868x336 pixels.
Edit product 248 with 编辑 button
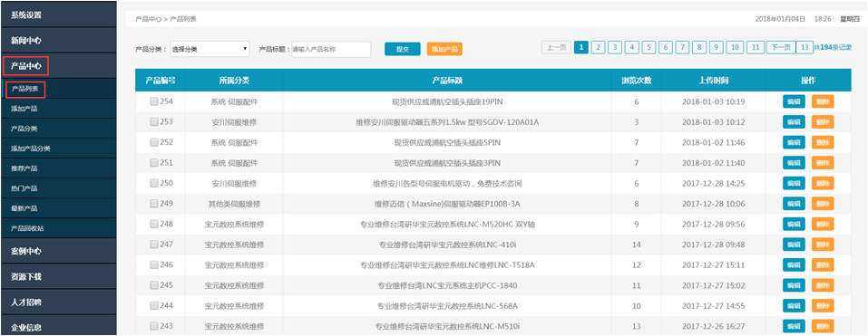(794, 225)
